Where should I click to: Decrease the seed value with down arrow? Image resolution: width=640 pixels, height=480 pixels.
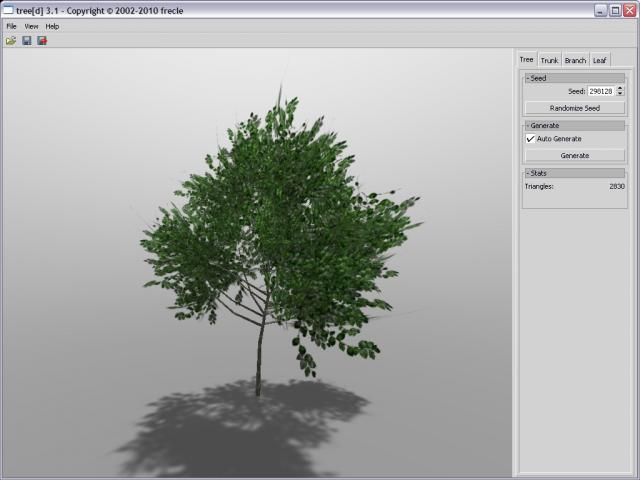point(620,94)
